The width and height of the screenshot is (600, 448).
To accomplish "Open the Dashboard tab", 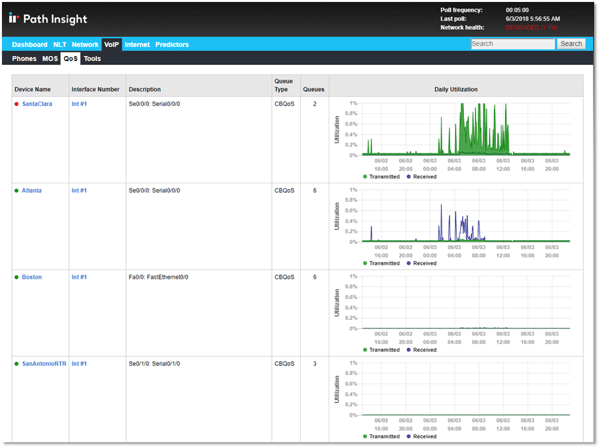I will pos(29,44).
